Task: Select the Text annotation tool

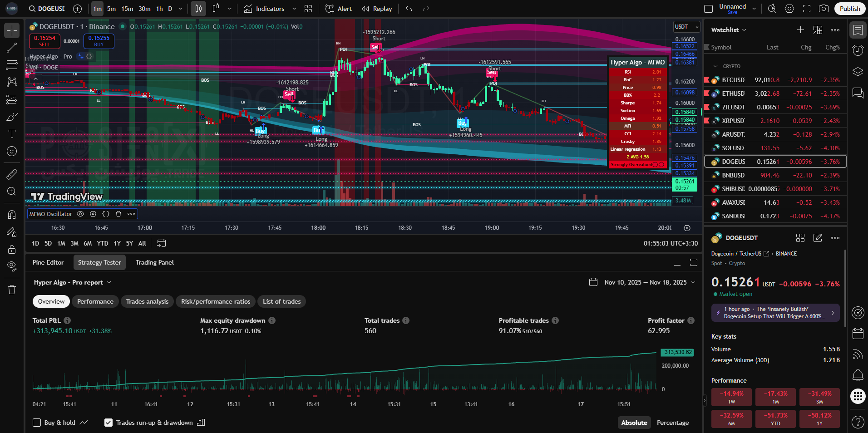Action: coord(12,134)
